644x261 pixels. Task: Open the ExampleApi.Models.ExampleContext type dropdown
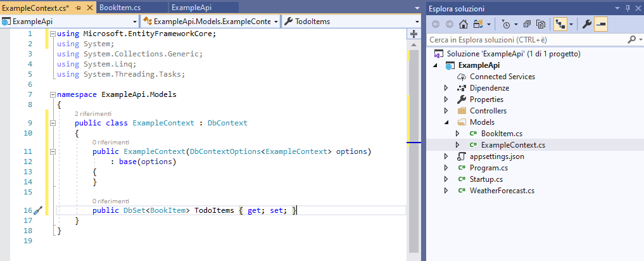point(275,22)
